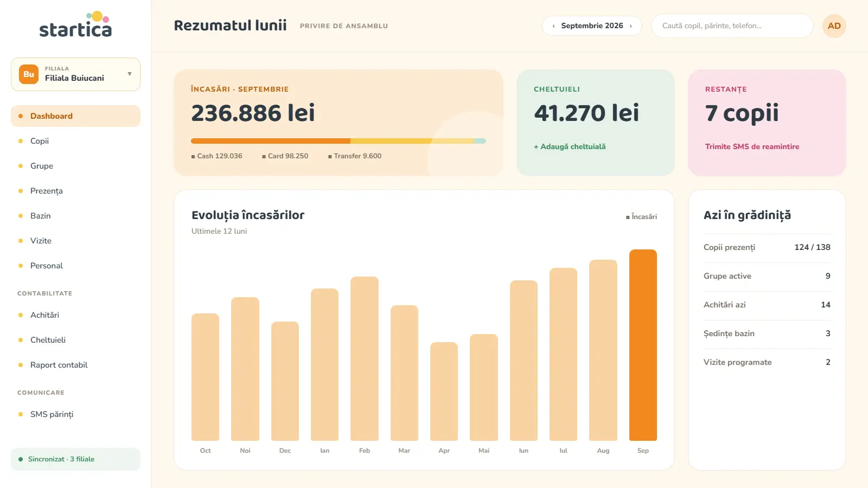Open the AD user avatar
Image resolution: width=868 pixels, height=488 pixels.
pyautogui.click(x=834, y=26)
